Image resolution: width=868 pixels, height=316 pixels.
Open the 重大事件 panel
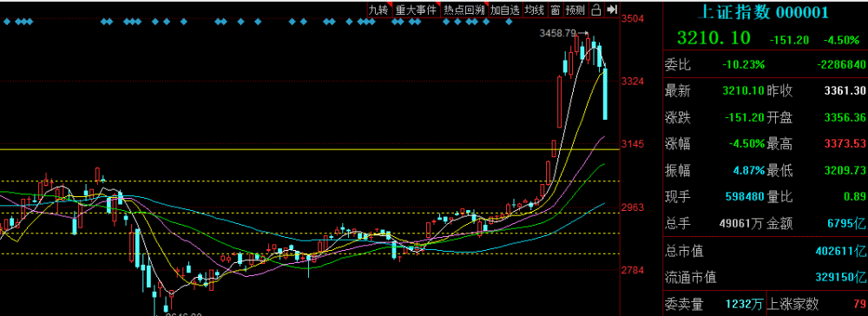(x=417, y=10)
